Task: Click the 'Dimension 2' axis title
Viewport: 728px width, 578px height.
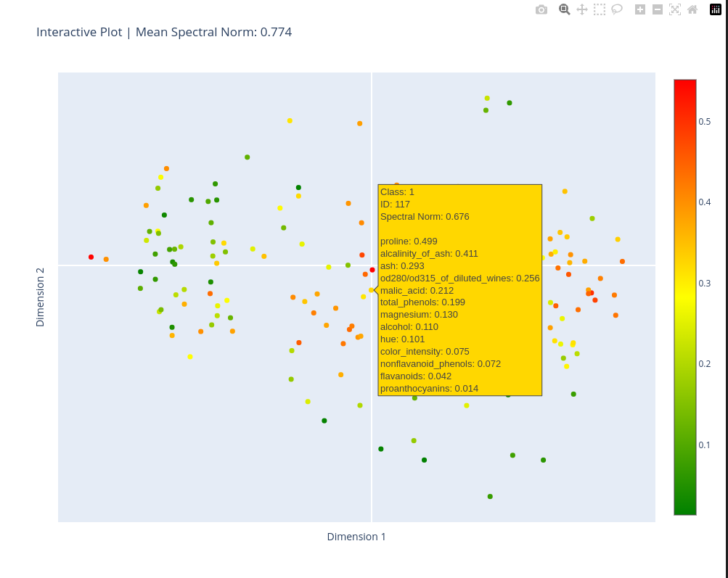Action: 40,297
